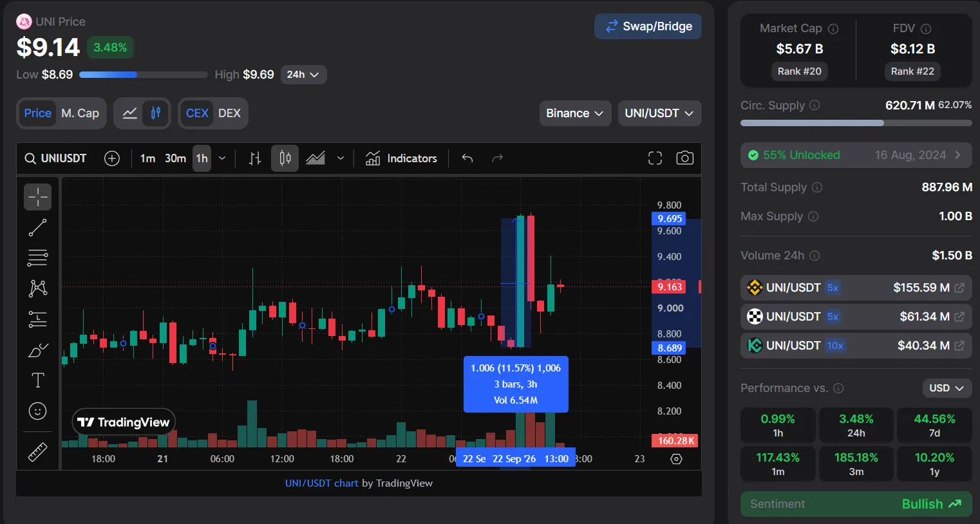Open the Fibonacci retracement tool
The width and height of the screenshot is (980, 524).
tap(37, 257)
